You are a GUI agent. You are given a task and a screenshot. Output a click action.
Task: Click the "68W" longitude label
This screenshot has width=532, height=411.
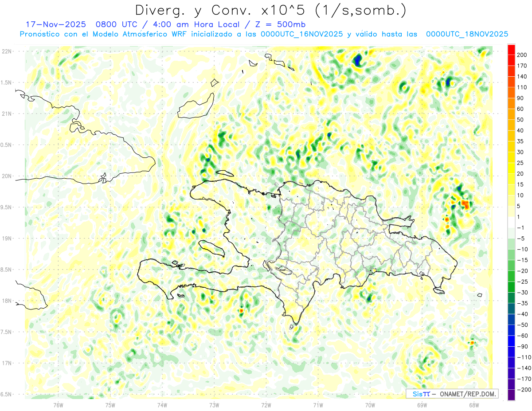tap(474, 405)
